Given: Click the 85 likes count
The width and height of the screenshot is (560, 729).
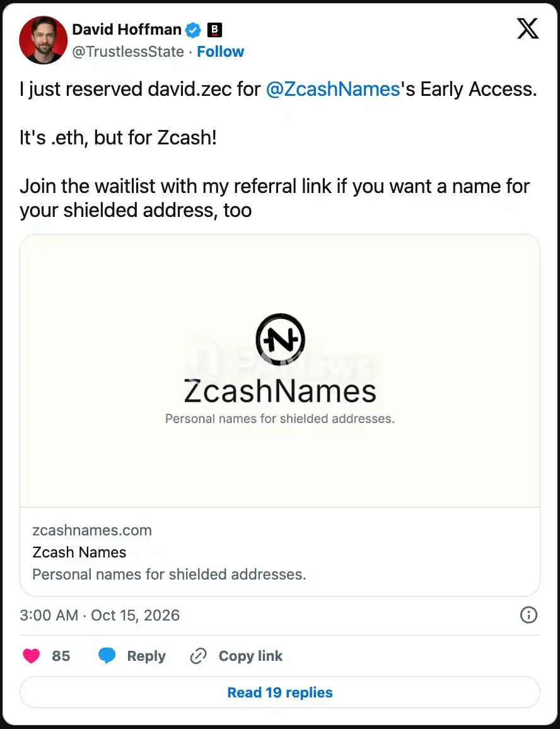Looking at the screenshot, I should [61, 656].
